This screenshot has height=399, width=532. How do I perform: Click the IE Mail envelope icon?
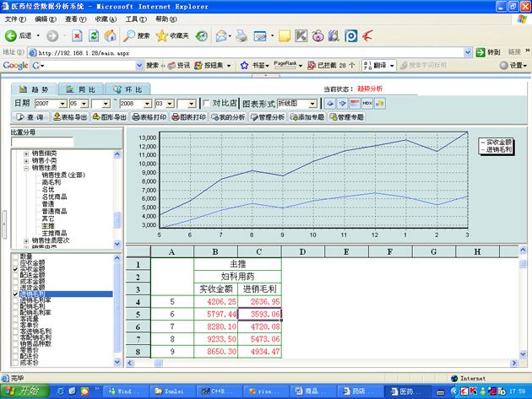(221, 35)
